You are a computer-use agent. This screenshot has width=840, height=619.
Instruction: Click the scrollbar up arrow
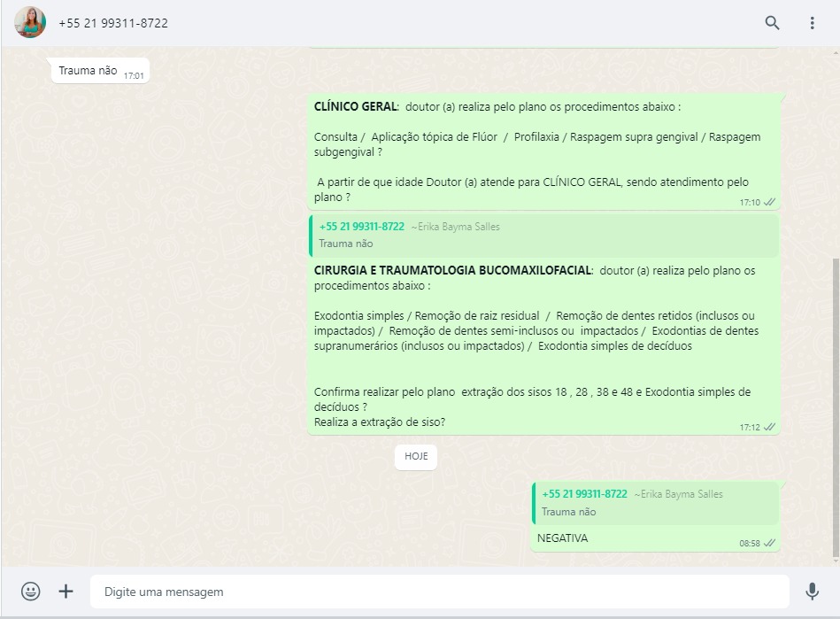coord(836,52)
